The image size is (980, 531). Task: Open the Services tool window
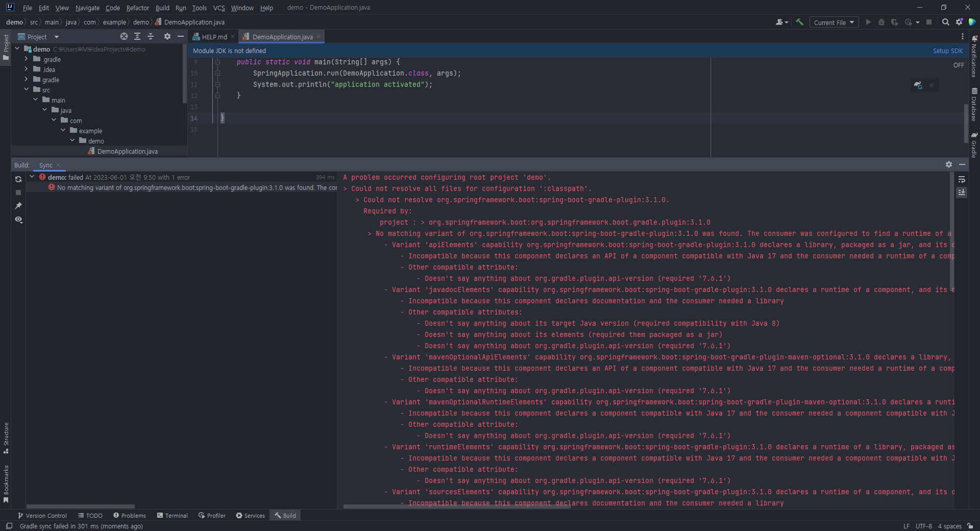[x=250, y=516]
